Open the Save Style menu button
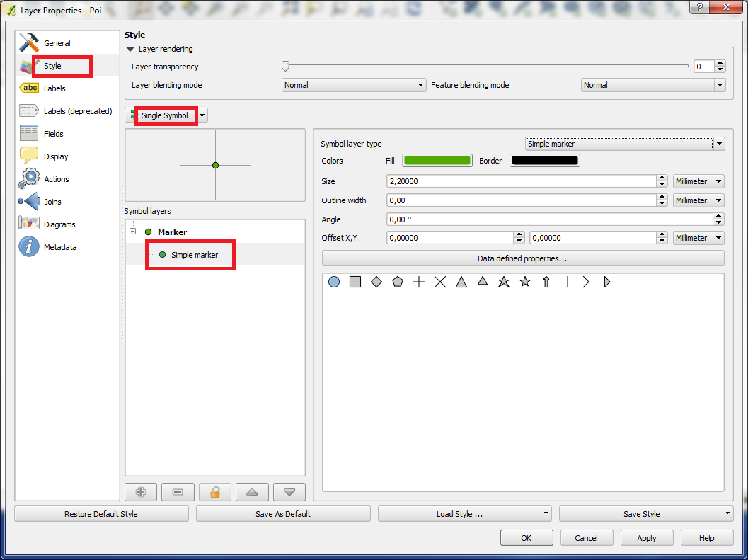This screenshot has height=560, width=748. [646, 514]
